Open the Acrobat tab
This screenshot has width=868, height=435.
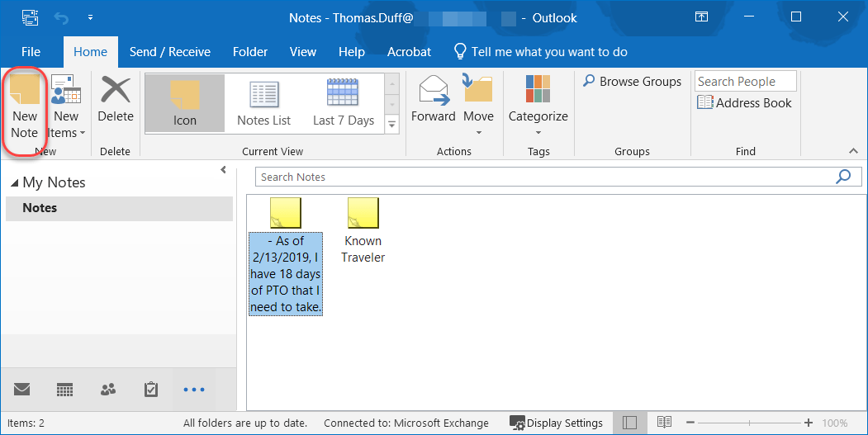click(x=409, y=52)
